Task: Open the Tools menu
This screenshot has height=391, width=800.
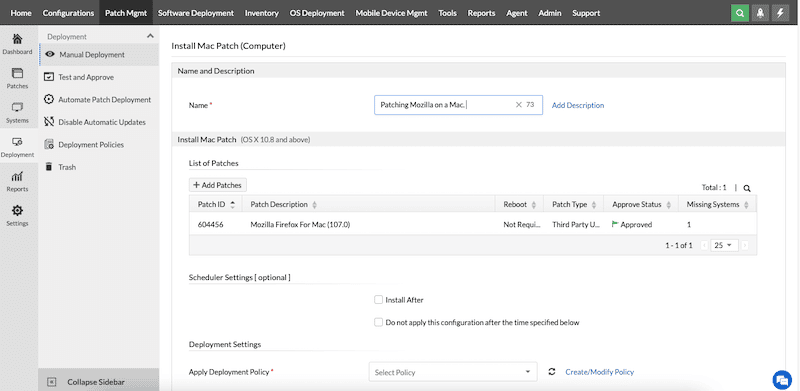Action: tap(447, 13)
